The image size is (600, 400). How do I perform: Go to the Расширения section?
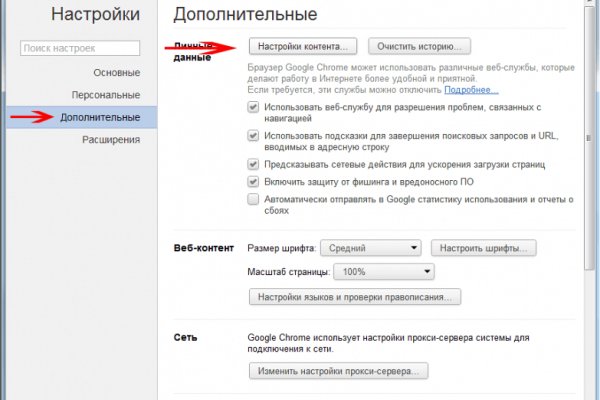pyautogui.click(x=111, y=140)
